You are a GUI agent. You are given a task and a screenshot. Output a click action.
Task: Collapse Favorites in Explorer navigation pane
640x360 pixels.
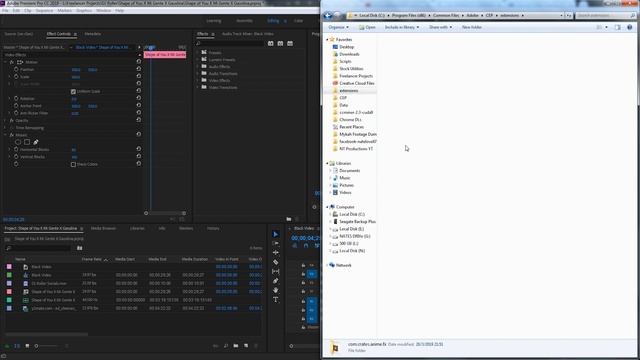click(327, 40)
